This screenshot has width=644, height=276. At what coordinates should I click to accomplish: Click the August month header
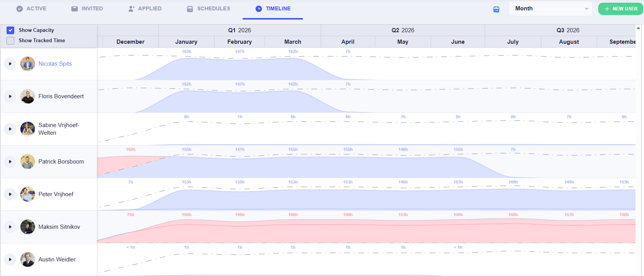[x=569, y=42]
